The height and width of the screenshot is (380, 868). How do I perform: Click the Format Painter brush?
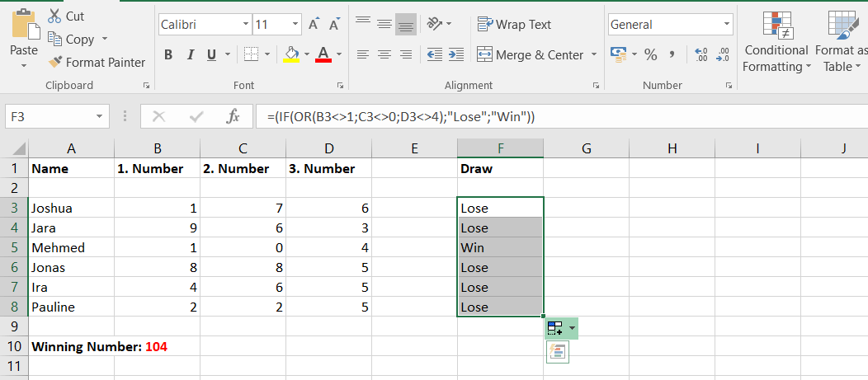[x=55, y=62]
